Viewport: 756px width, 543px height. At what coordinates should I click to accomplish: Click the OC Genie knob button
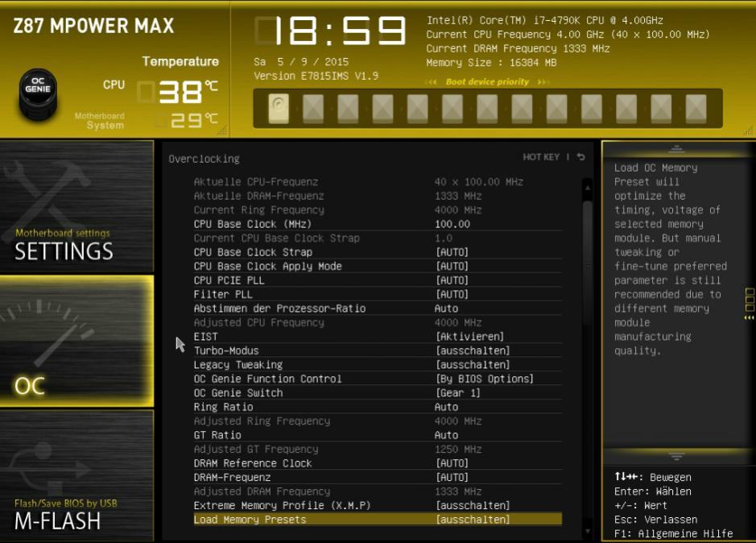click(38, 93)
